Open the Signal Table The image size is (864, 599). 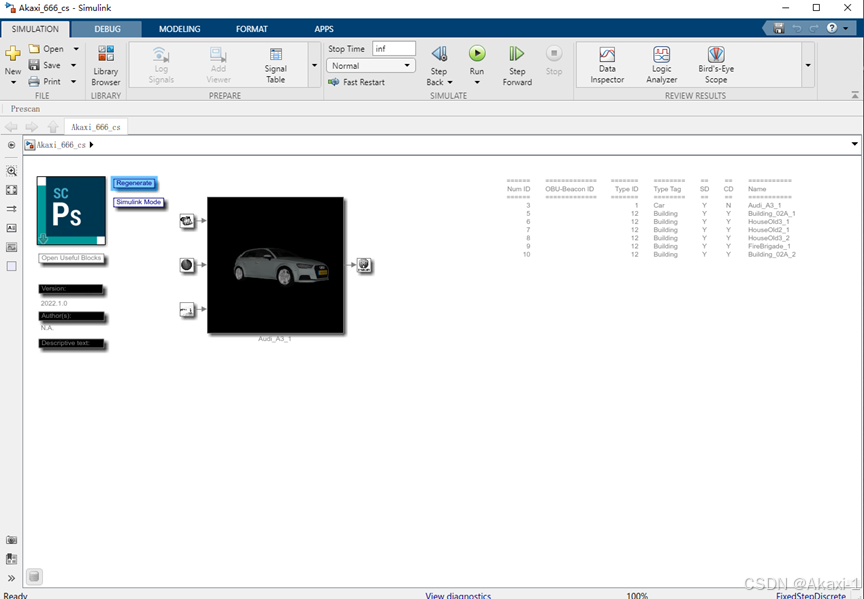[x=276, y=66]
